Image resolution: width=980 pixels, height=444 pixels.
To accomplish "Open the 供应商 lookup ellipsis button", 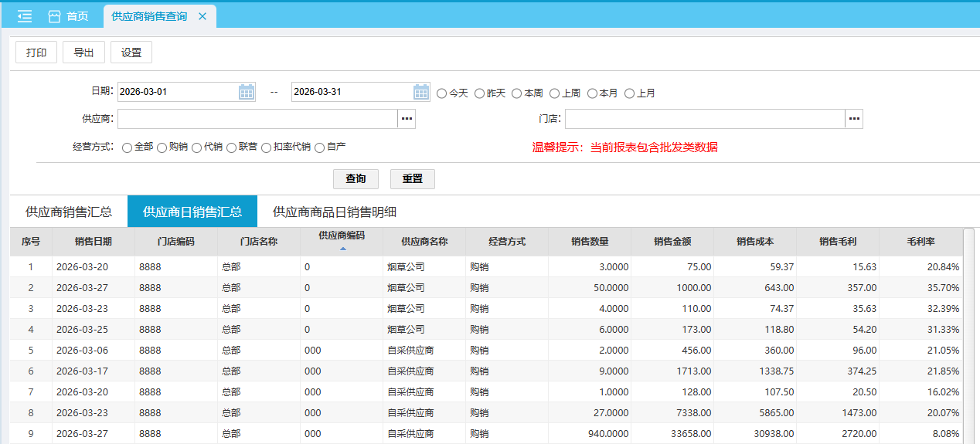I will (407, 119).
